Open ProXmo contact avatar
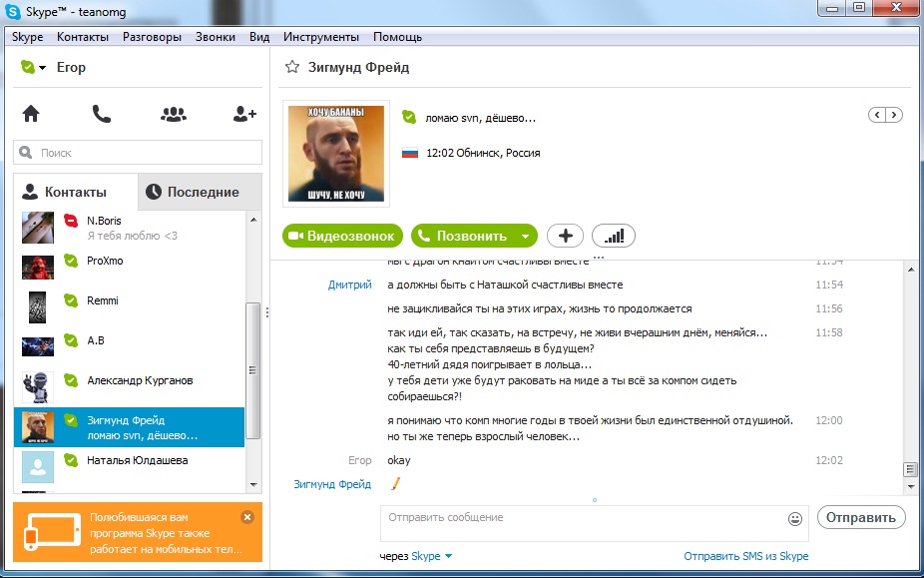Screen dimensions: 924x578 (38, 268)
